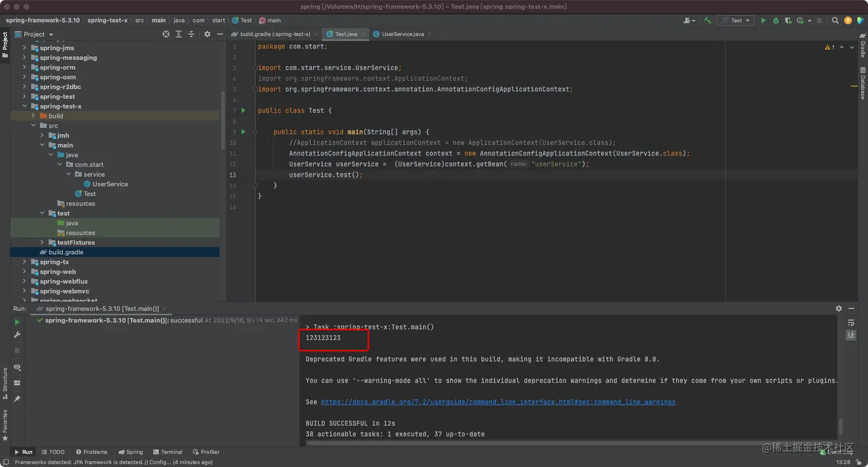Rerun Test.main() in the Run panel
868x467 pixels.
[17, 322]
